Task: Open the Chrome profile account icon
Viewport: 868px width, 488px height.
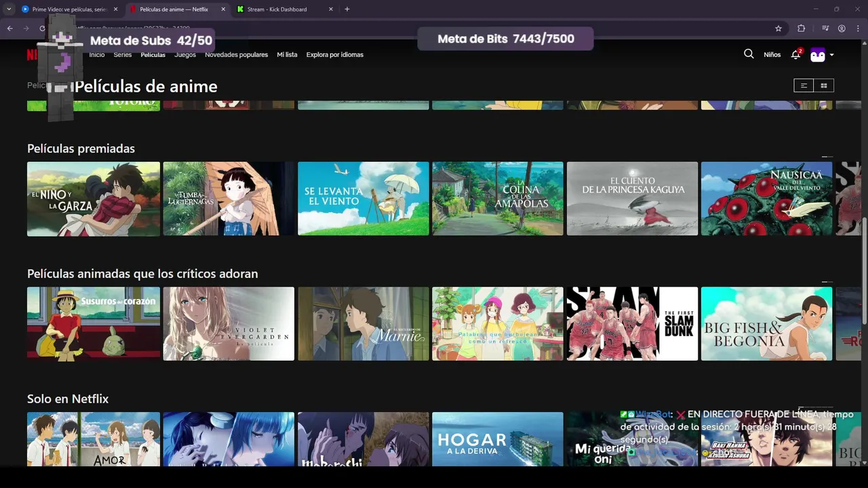Action: click(842, 28)
